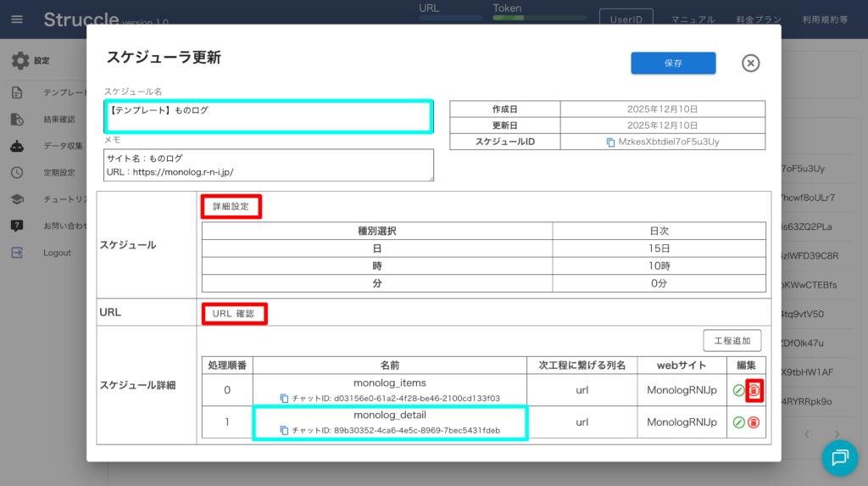The image size is (868, 486).
Task: Click the UserID button
Action: tap(626, 20)
